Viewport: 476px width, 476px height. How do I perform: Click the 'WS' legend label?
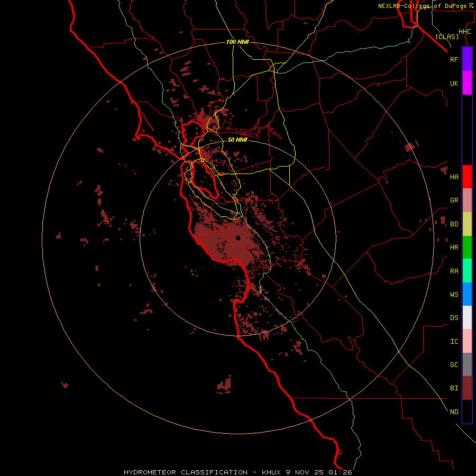(x=454, y=295)
